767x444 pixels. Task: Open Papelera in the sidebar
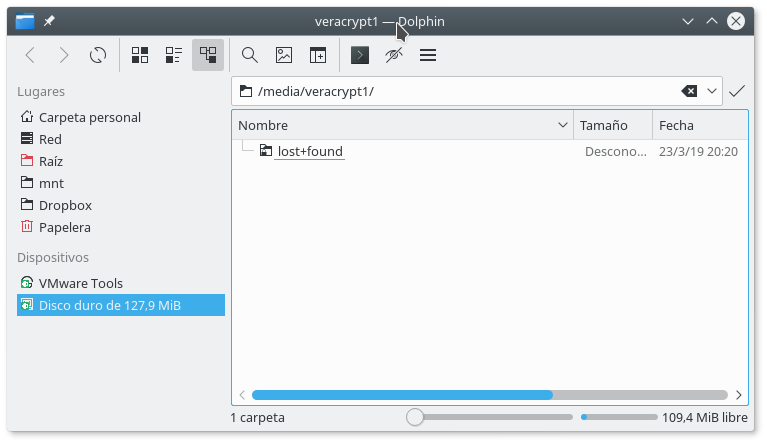64,227
